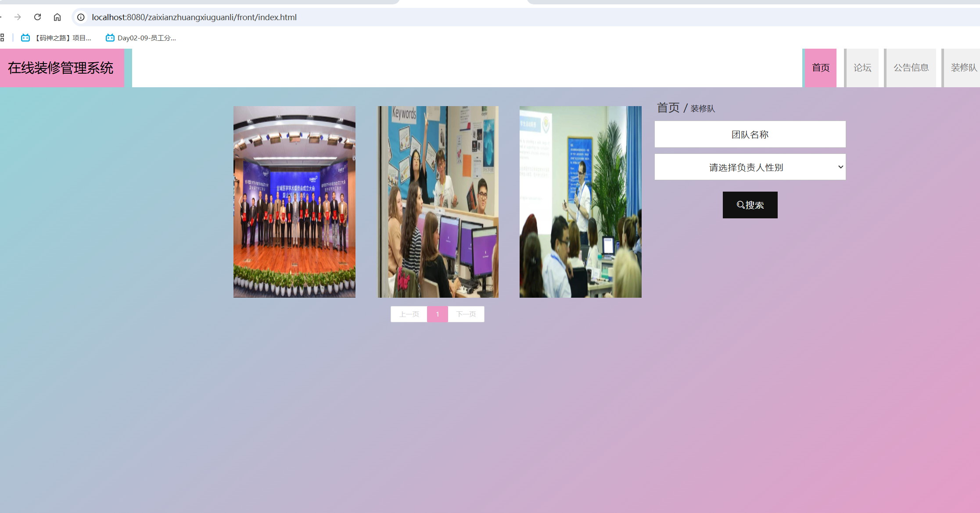Click the 上一页 pagination button
Image resolution: width=980 pixels, height=513 pixels.
(409, 314)
